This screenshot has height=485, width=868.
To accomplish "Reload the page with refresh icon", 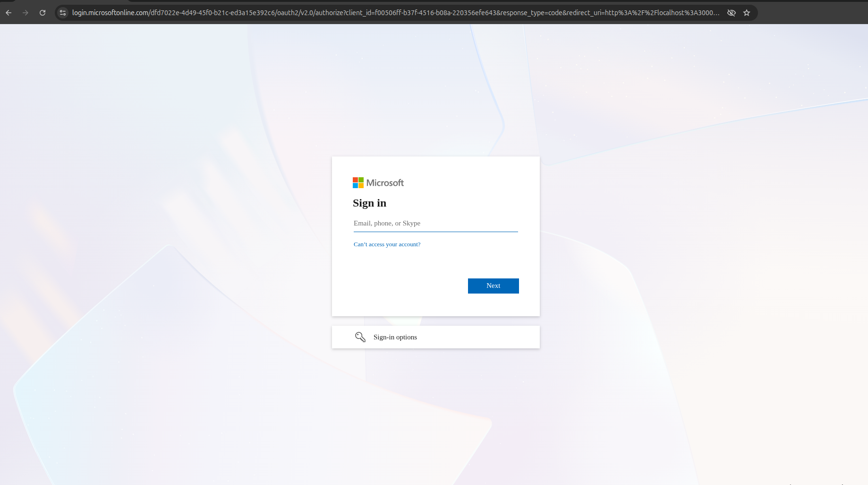I will [43, 13].
